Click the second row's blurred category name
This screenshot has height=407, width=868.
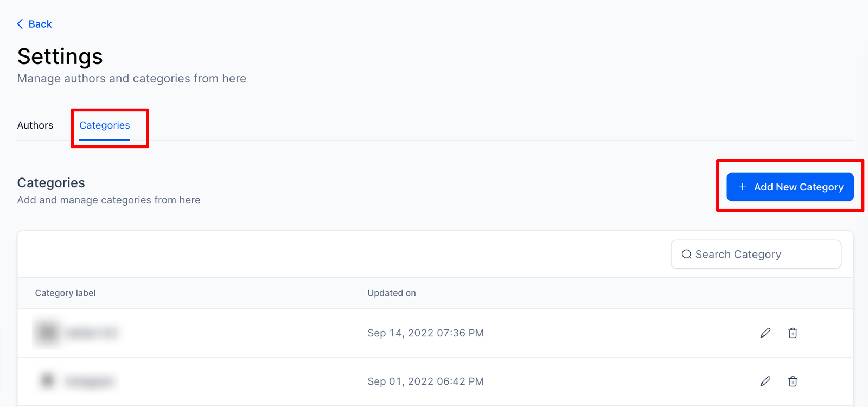90,381
